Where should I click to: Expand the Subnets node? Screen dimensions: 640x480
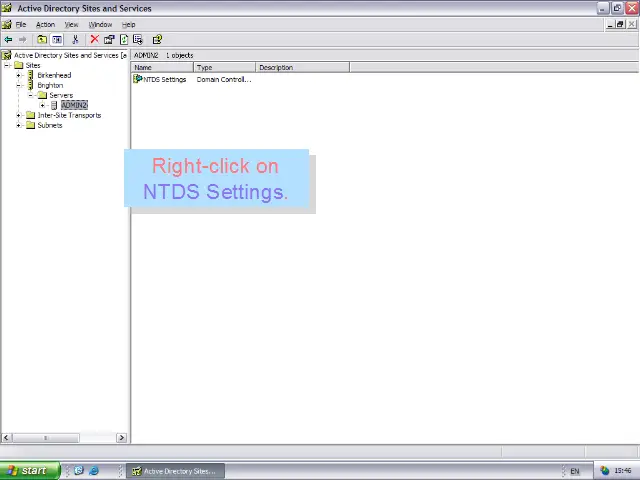[x=18, y=125]
